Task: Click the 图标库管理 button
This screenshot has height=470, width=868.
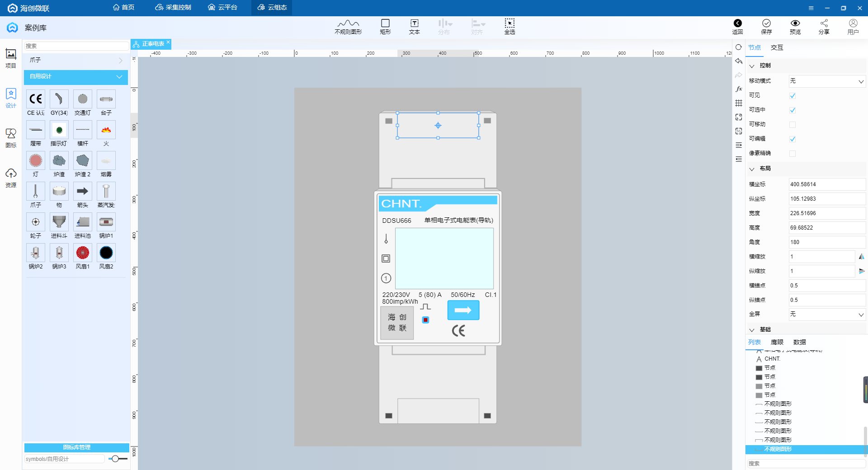Action: (x=76, y=447)
